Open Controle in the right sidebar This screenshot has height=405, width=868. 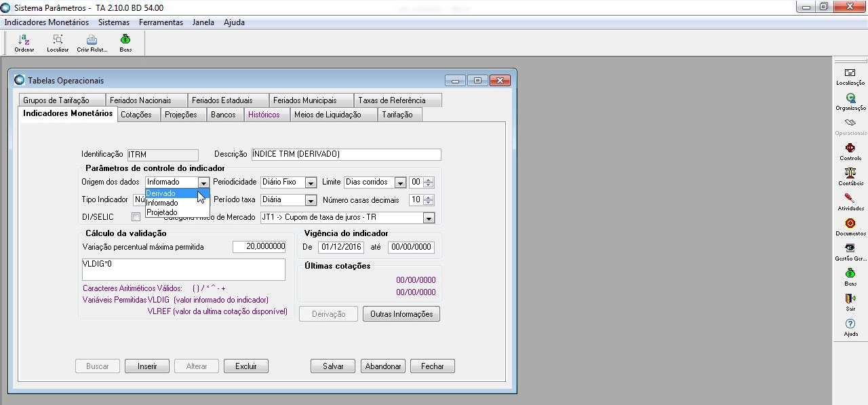[x=850, y=151]
